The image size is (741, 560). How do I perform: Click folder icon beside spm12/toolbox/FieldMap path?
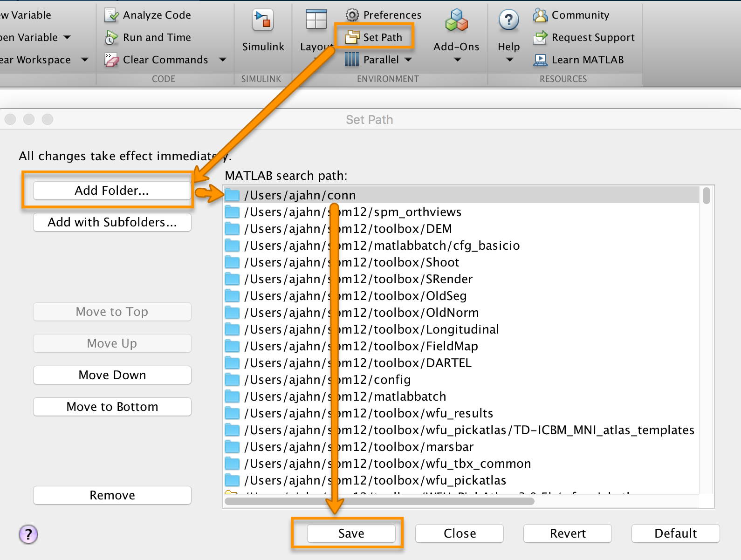232,346
